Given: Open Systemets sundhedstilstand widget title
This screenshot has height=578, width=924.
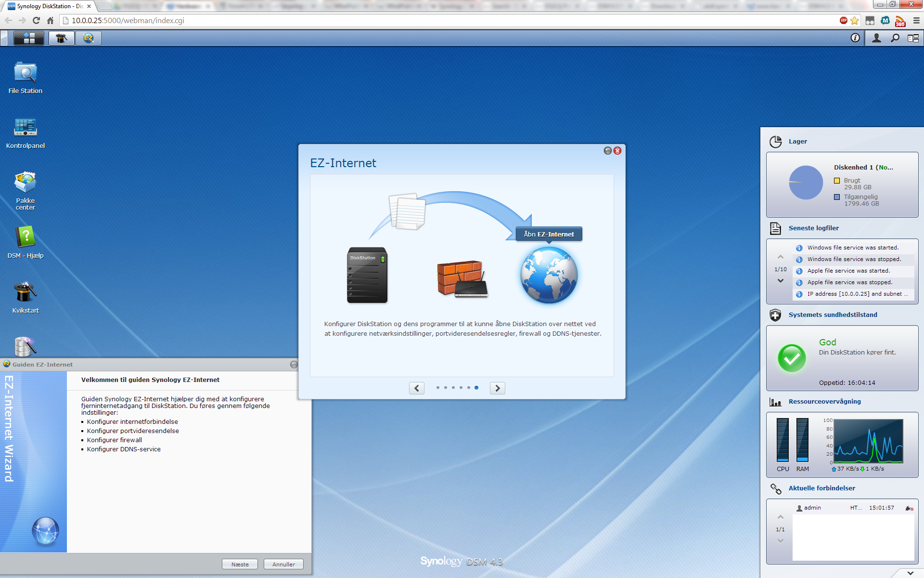Looking at the screenshot, I should [833, 315].
